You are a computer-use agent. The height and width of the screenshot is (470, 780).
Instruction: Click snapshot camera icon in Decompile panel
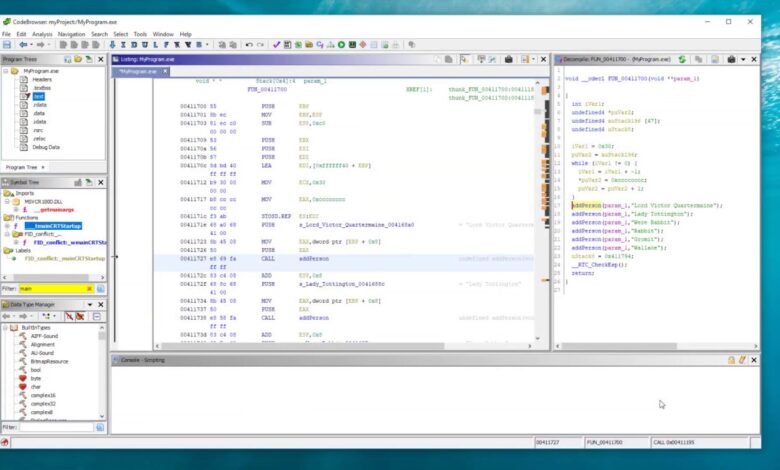pyautogui.click(x=733, y=59)
